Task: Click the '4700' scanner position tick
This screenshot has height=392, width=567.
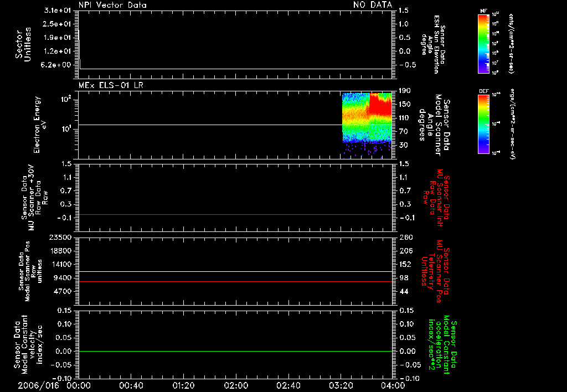Action: tap(62, 291)
